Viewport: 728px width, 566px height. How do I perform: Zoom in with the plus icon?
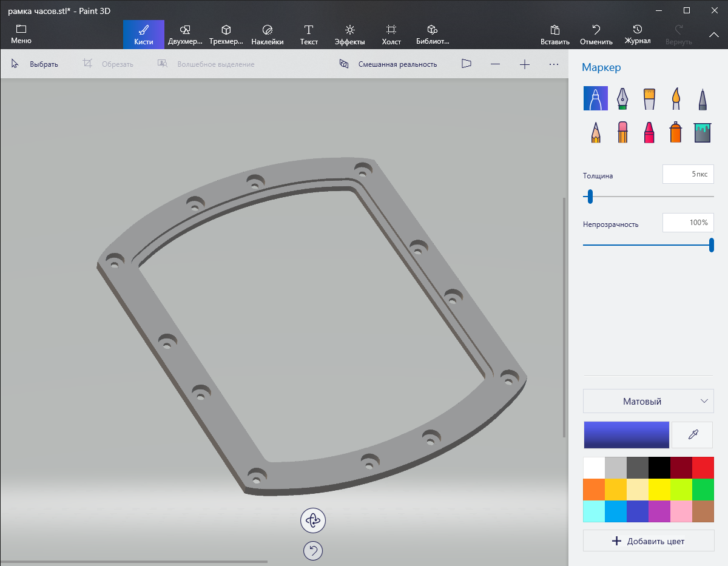pyautogui.click(x=525, y=64)
